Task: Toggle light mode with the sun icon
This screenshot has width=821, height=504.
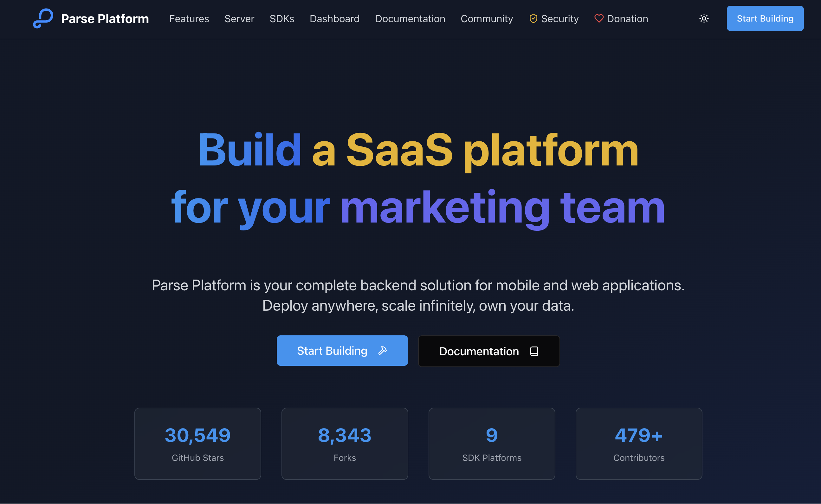Action: pyautogui.click(x=703, y=18)
